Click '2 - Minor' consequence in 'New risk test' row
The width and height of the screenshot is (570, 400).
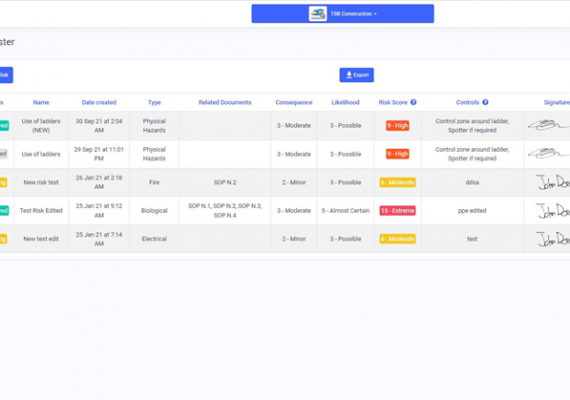294,183
